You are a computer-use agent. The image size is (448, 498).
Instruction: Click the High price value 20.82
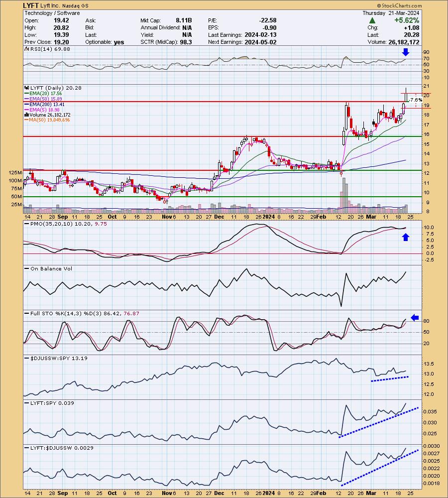click(x=61, y=27)
